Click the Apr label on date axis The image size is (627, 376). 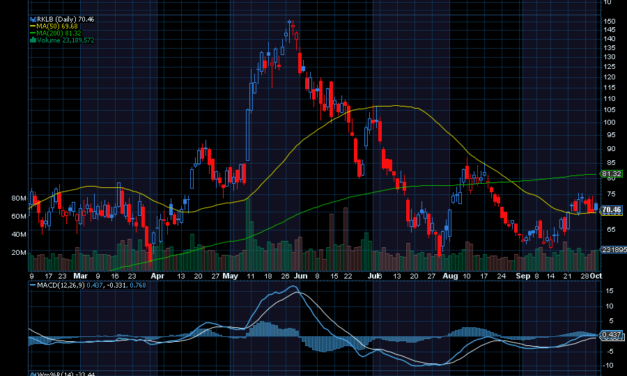[x=158, y=276]
